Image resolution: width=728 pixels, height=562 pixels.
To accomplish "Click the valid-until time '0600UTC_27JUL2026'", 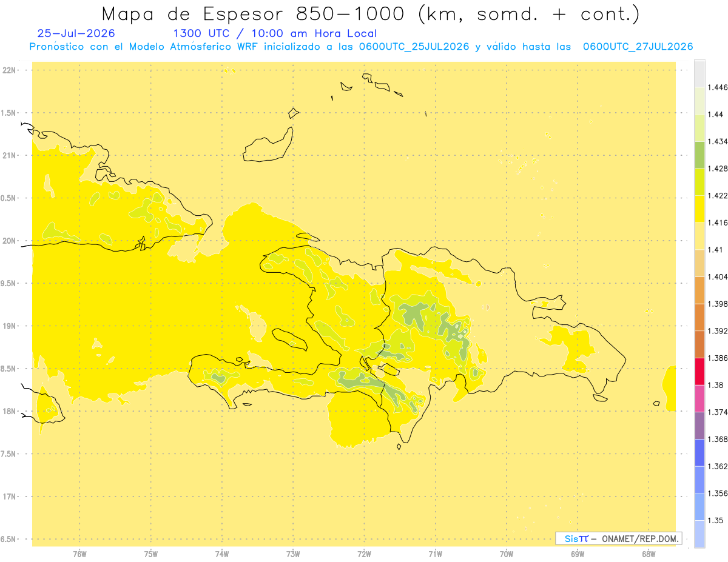I will click(638, 47).
